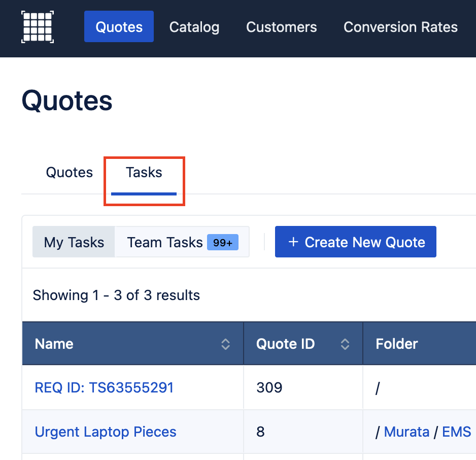476x460 pixels.
Task: Open the Catalog navigation item
Action: click(x=194, y=27)
